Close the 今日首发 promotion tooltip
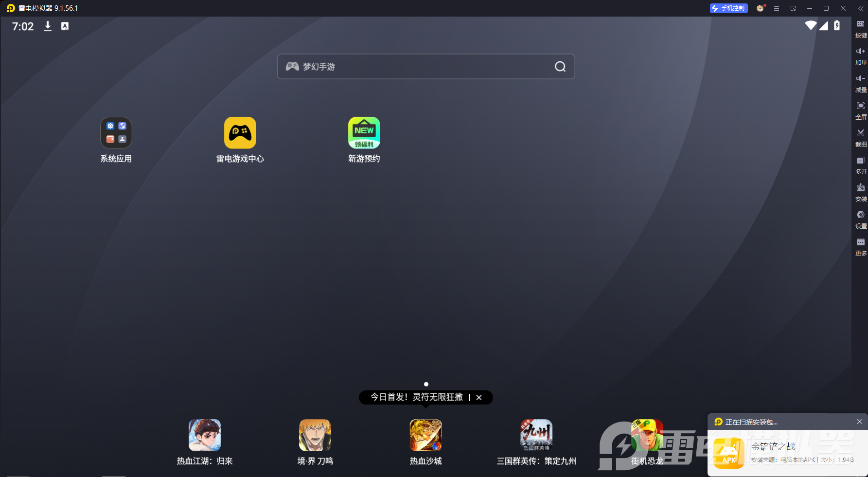The image size is (868, 477). tap(479, 398)
